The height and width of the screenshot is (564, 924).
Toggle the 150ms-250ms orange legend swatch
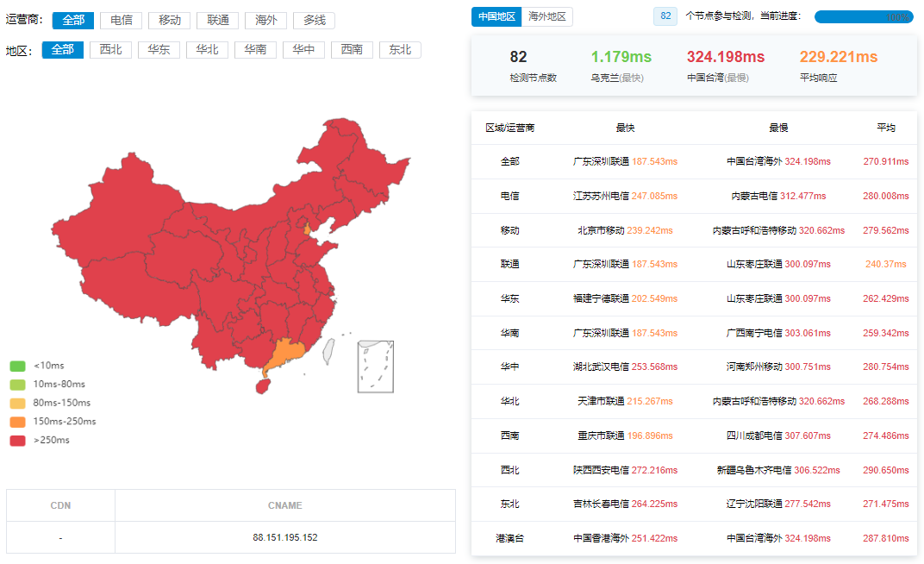(x=17, y=422)
